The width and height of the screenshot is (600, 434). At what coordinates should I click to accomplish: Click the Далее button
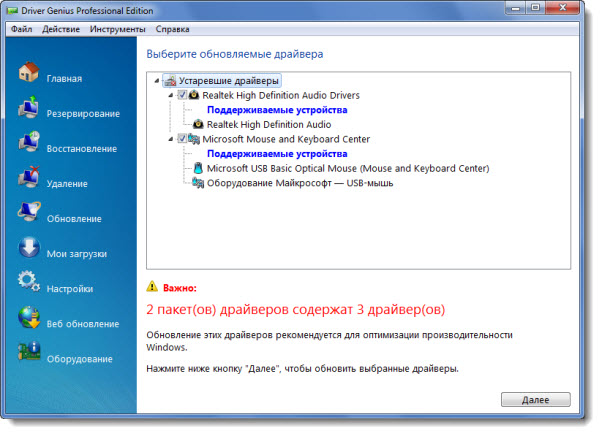click(x=536, y=400)
